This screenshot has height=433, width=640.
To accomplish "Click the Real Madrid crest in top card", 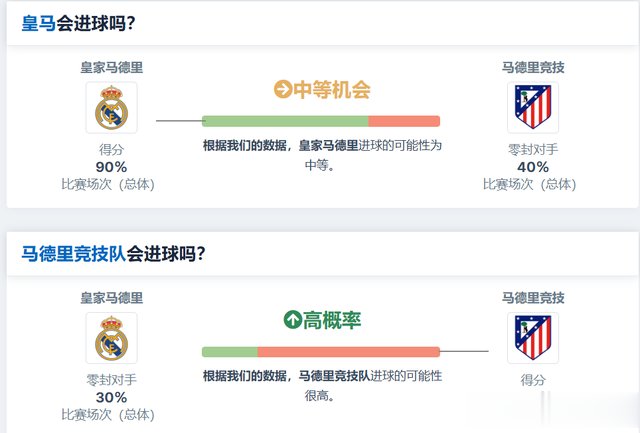I will point(111,108).
